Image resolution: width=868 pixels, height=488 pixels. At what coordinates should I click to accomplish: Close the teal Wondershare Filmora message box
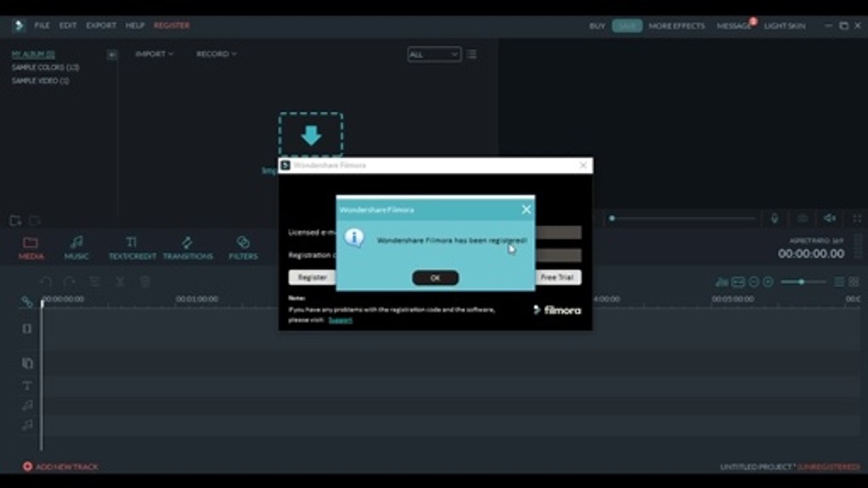[x=526, y=209]
